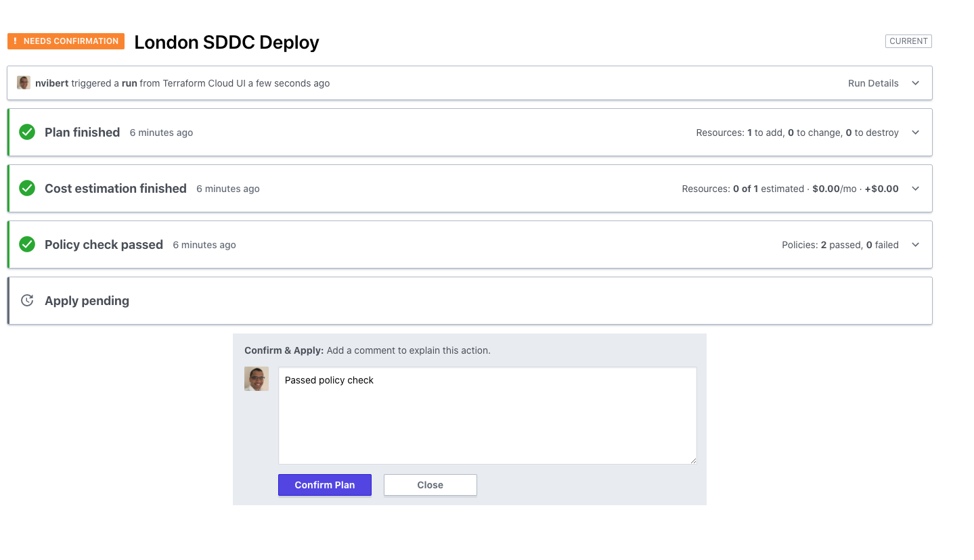974x560 pixels.
Task: Click the green check icon beside Plan finished
Action: [x=27, y=132]
